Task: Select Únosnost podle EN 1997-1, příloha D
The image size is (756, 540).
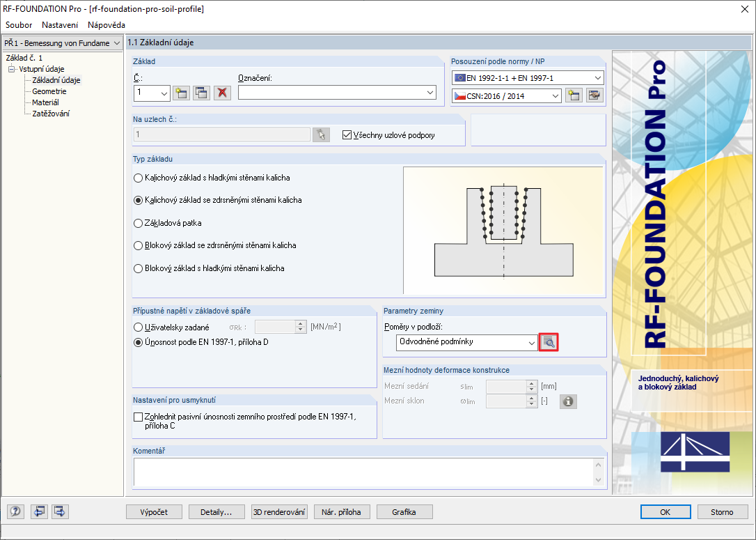Action: click(x=139, y=342)
